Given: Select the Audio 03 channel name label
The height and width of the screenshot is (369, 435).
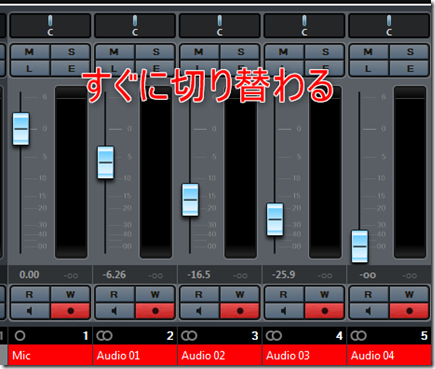Looking at the screenshot, I should pos(304,355).
